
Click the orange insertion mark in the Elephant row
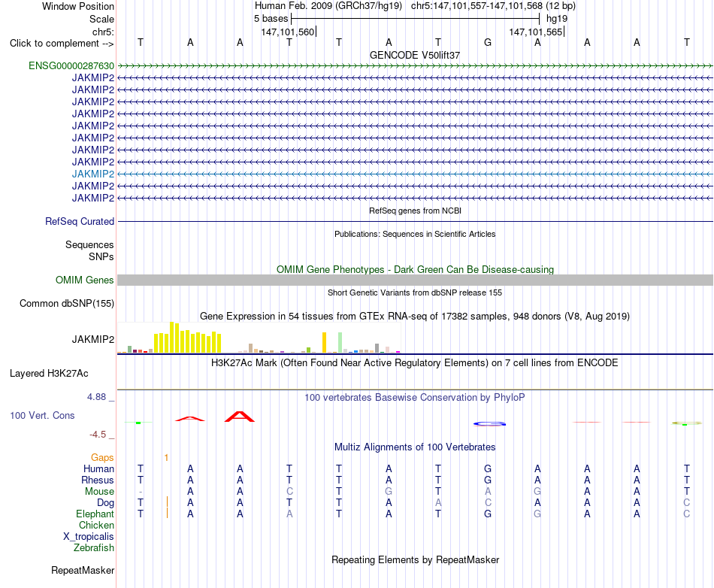167,513
